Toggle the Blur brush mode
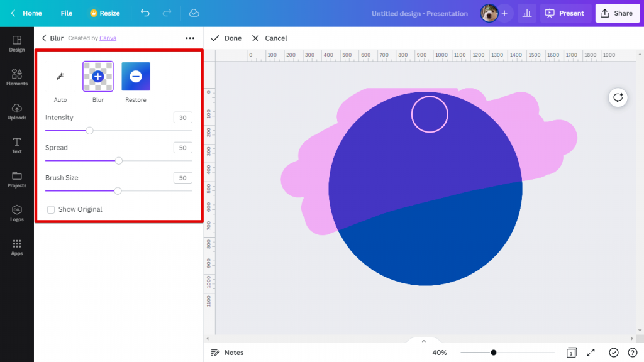The width and height of the screenshot is (644, 362). pos(97,77)
